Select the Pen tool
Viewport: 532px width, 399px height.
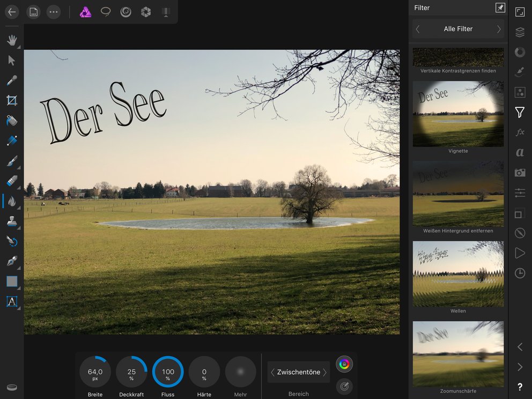click(x=12, y=261)
